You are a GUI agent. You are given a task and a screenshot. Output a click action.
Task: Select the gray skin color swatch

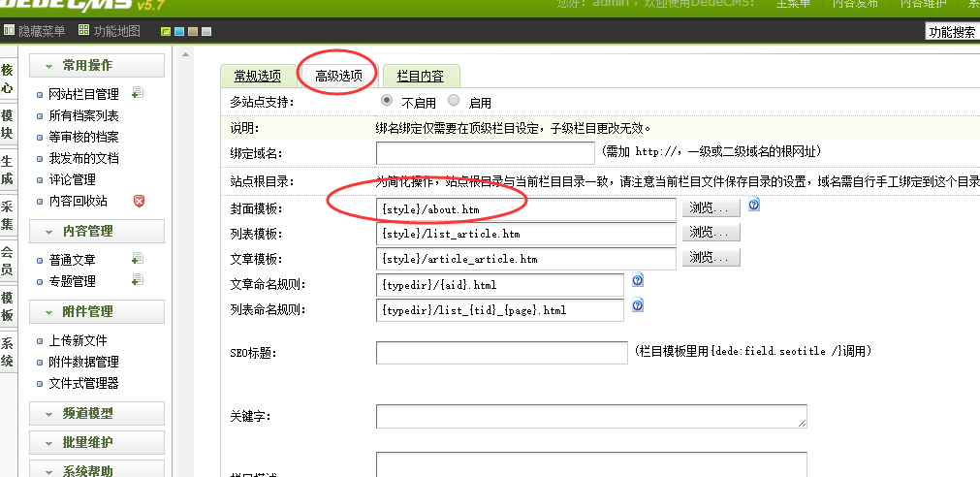pos(206,31)
